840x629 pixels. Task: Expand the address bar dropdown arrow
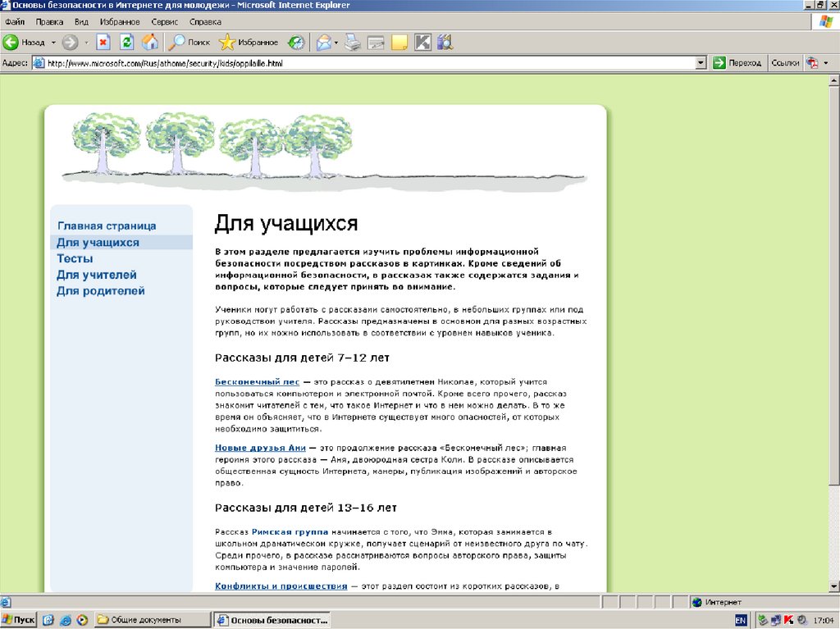pos(701,63)
